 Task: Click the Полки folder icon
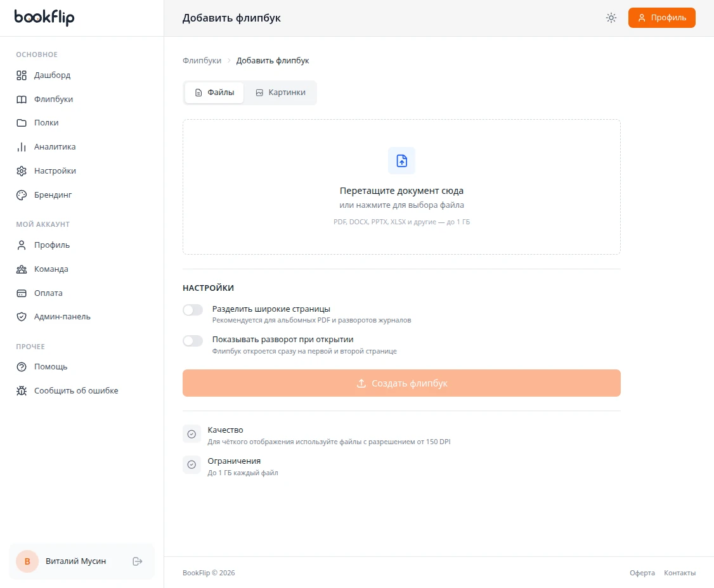coord(22,123)
